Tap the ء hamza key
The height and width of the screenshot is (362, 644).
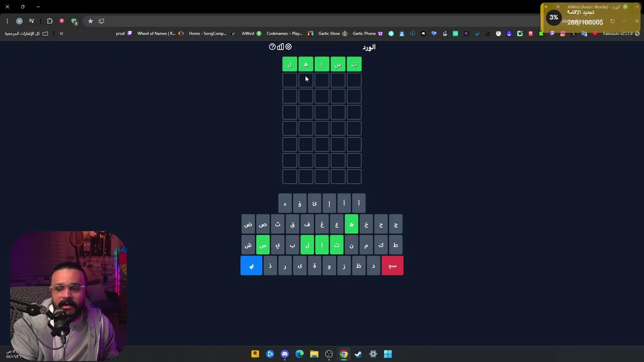pos(285,203)
